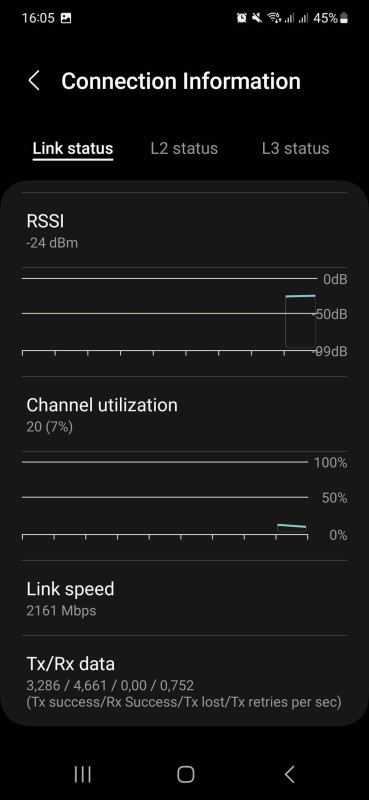Tap the channel utilization graph line
Screen dimensions: 369x800
291,526
